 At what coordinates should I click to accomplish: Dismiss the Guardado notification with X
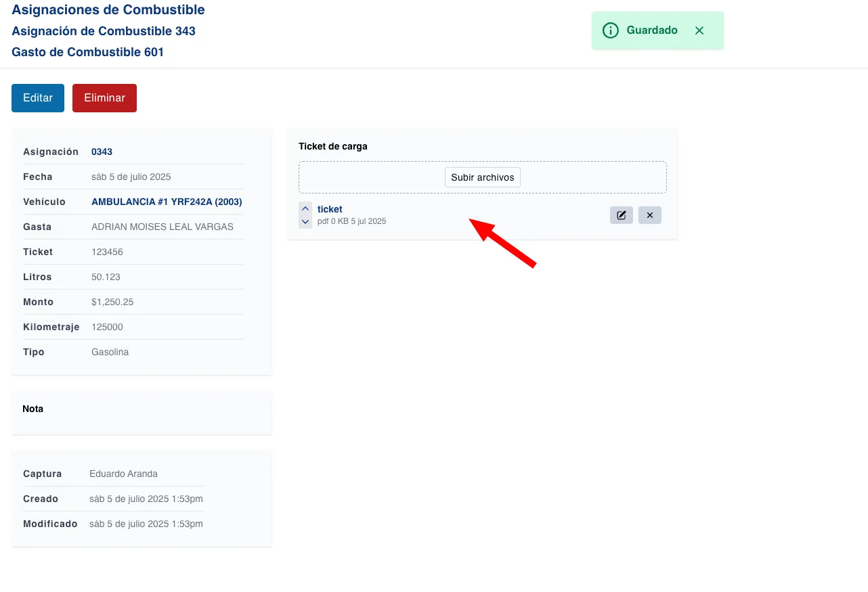699,30
